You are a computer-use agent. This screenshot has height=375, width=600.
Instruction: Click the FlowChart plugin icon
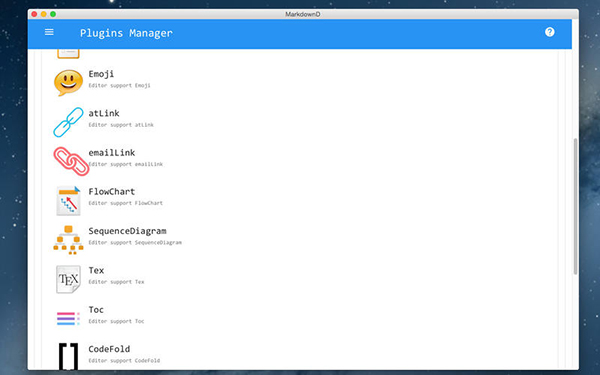tap(68, 201)
